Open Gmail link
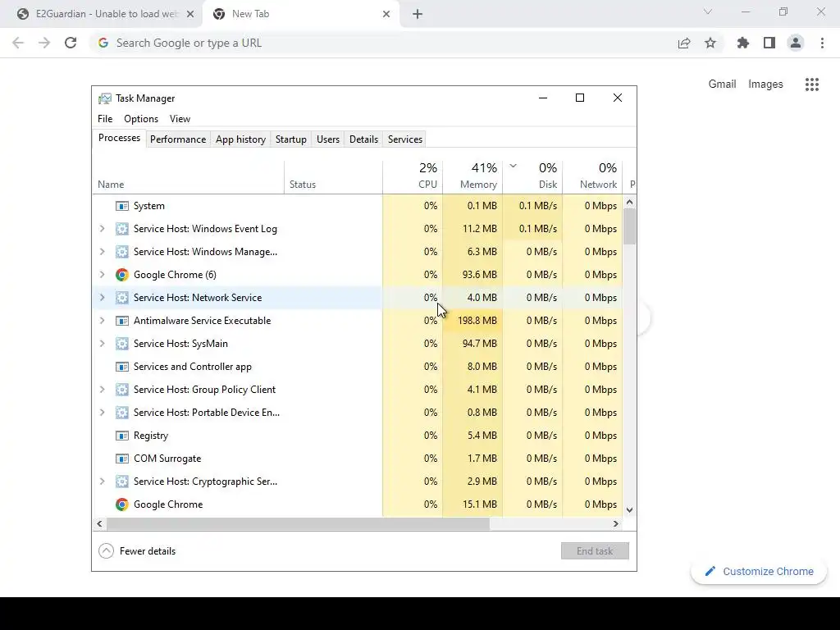This screenshot has width=840, height=630. click(722, 84)
